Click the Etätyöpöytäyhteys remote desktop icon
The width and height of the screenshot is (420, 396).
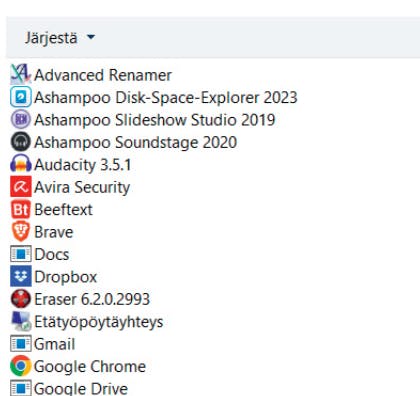point(21,321)
